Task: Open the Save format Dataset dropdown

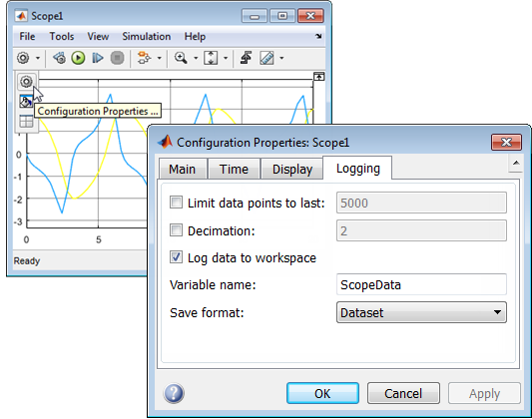Action: (421, 312)
